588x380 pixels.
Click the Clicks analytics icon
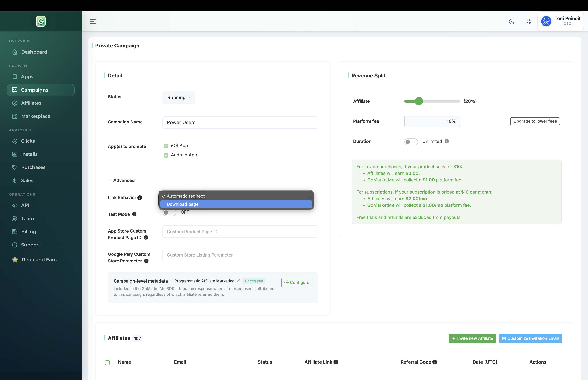[x=15, y=141]
